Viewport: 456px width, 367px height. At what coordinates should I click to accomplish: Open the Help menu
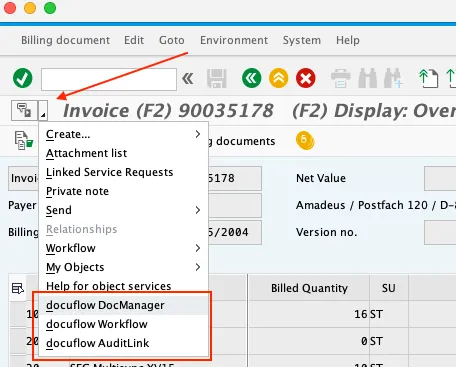click(348, 40)
